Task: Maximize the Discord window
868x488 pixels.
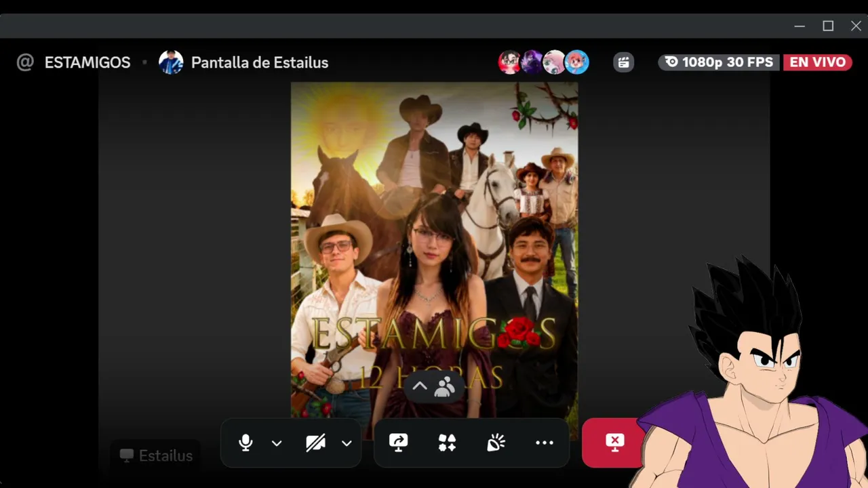Action: click(828, 26)
